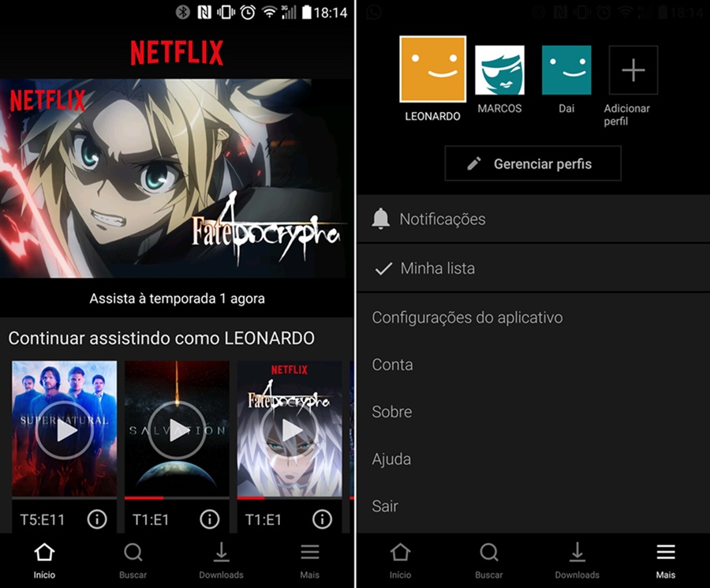710x588 pixels.
Task: Open Downloads tab on left screen
Action: (222, 561)
